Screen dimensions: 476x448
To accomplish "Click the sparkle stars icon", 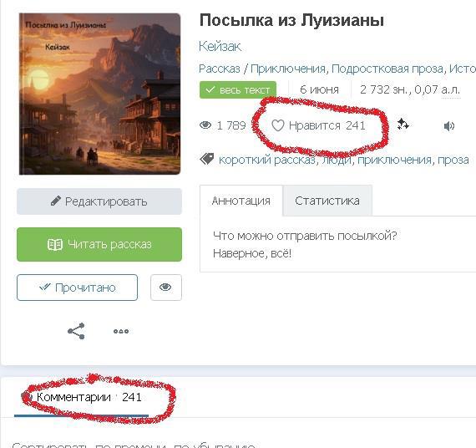I will pos(403,125).
